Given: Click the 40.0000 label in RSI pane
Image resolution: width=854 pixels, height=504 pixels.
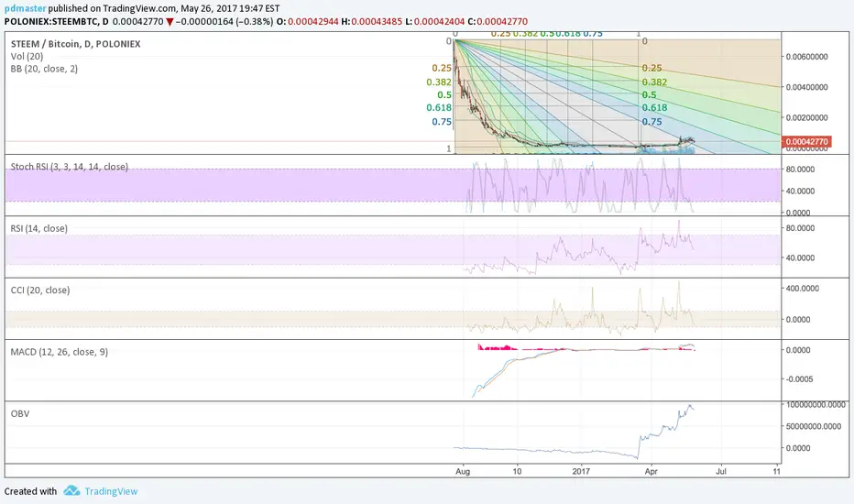Looking at the screenshot, I should pyautogui.click(x=800, y=257).
